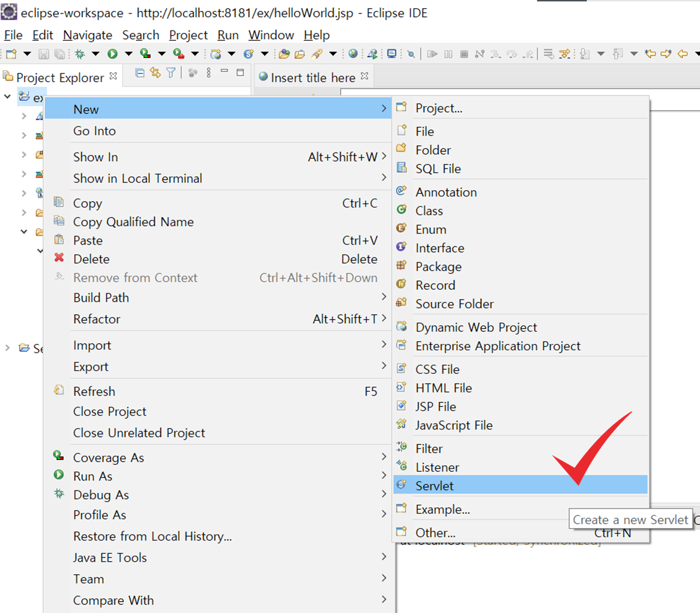This screenshot has width=700, height=613.
Task: Open the Web Browser globe toolbar icon
Action: coord(353,53)
